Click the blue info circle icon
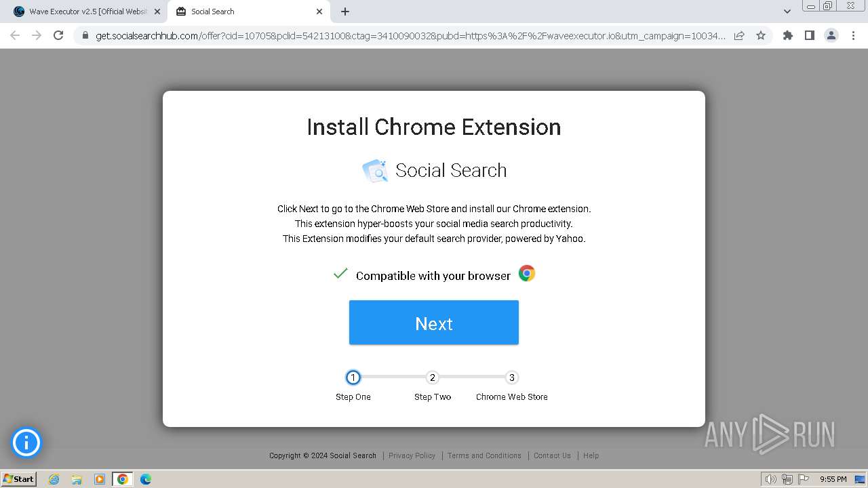The height and width of the screenshot is (488, 868). click(x=26, y=443)
